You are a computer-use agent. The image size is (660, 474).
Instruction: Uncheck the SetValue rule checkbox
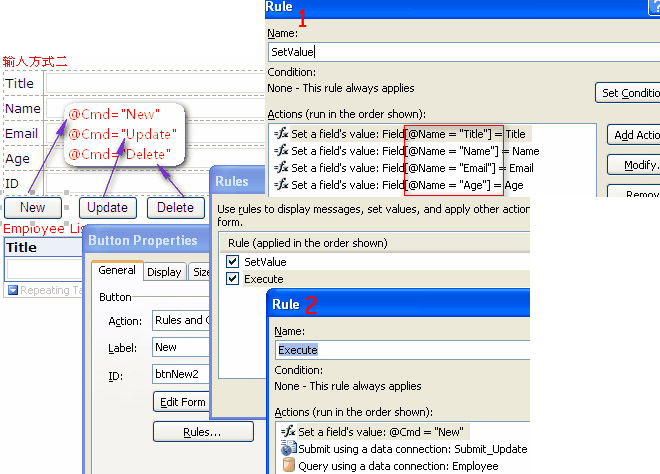coord(232,261)
